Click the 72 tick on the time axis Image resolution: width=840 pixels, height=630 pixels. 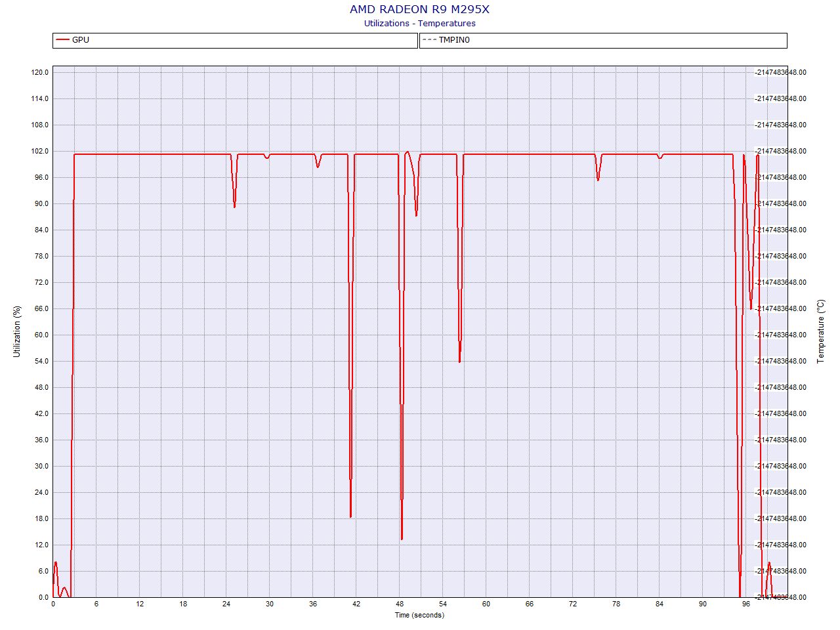click(x=573, y=604)
